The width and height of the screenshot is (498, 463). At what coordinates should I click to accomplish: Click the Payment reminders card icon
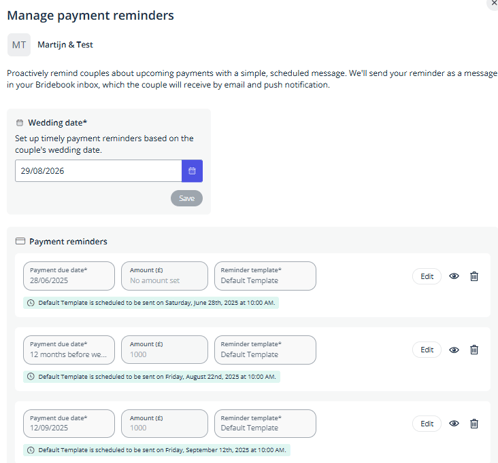(x=20, y=241)
